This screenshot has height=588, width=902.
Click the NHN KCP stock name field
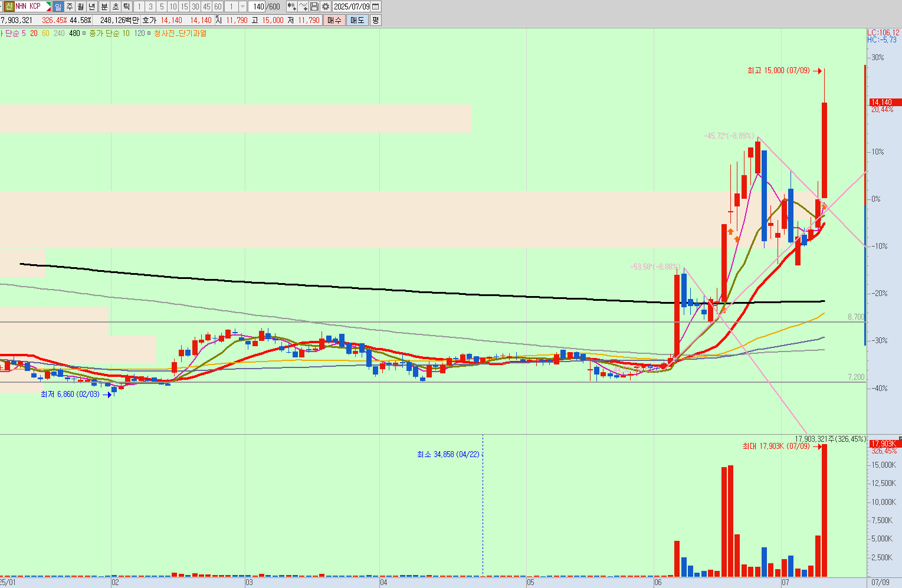pos(29,6)
